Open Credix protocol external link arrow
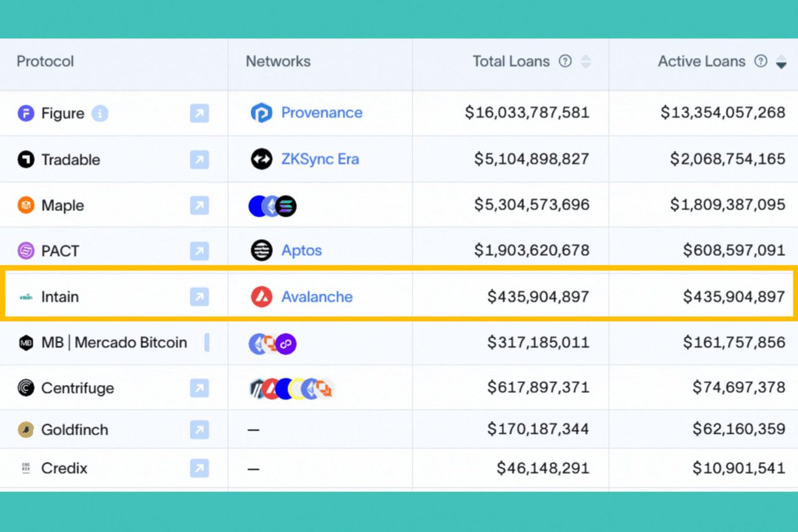798x532 pixels. pos(199,468)
